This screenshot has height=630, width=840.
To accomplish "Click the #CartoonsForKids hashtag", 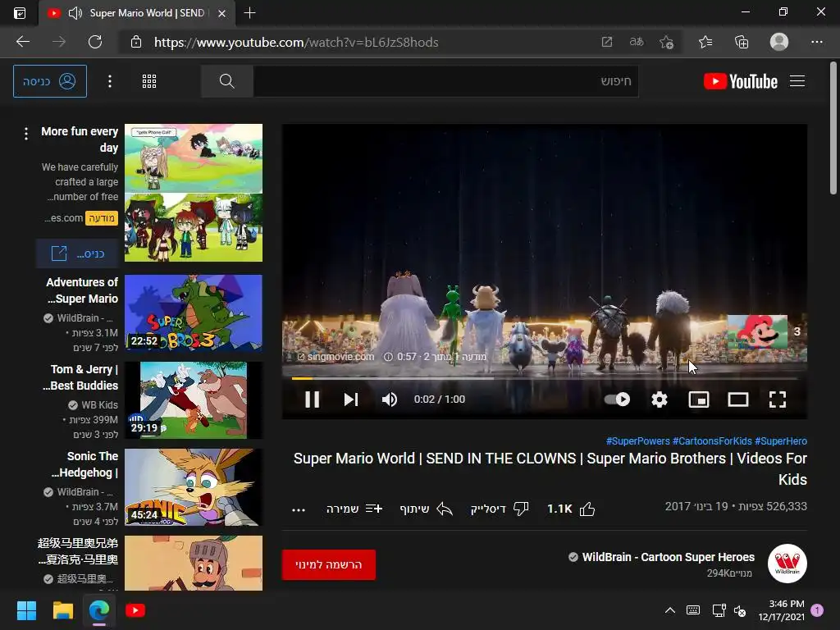I will pos(712,441).
